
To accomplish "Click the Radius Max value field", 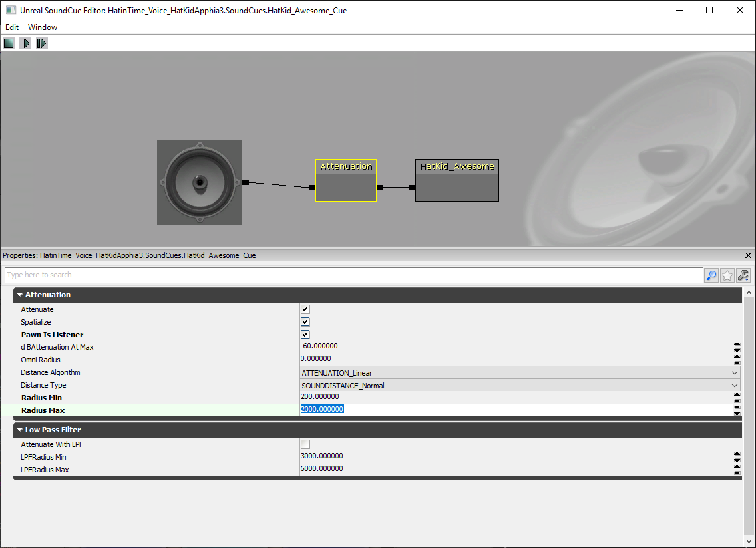I will point(516,410).
